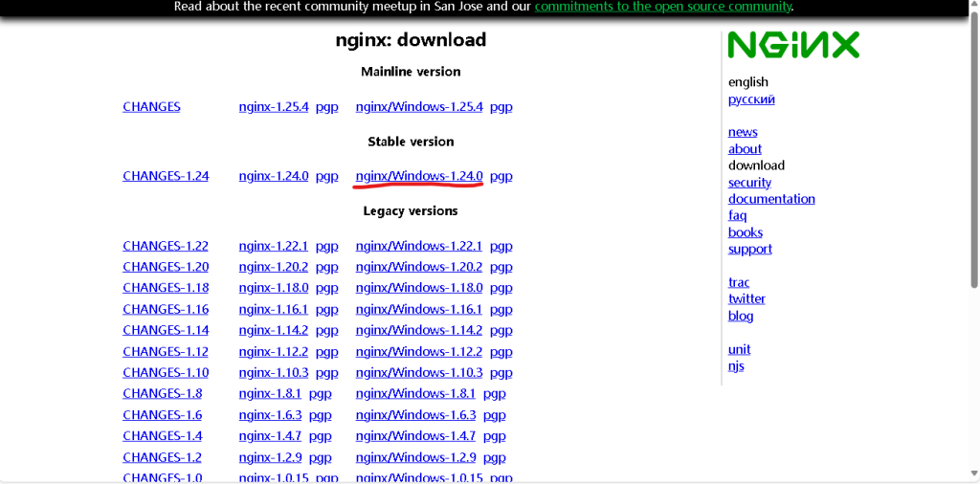The image size is (980, 484).
Task: Switch language to русский
Action: pos(751,99)
